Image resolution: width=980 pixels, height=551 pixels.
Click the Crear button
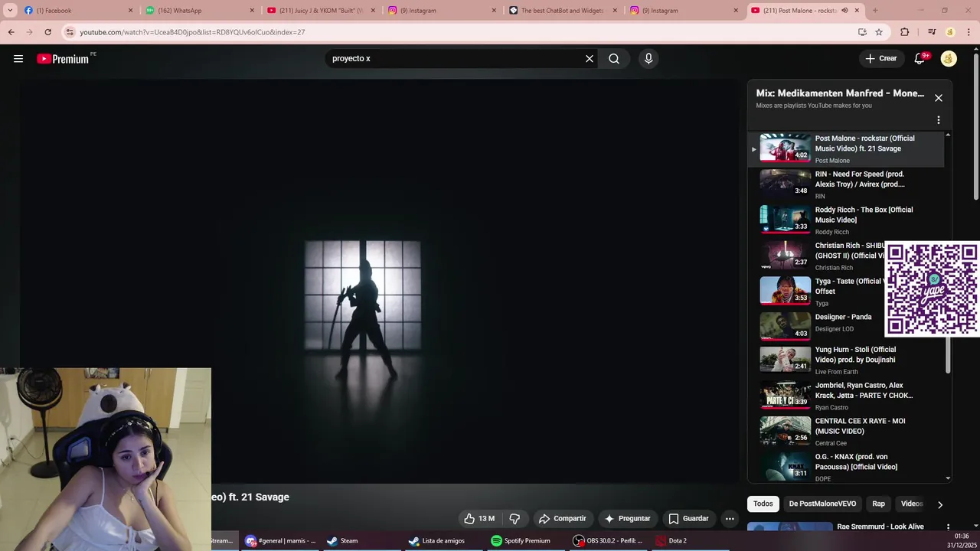click(x=880, y=58)
